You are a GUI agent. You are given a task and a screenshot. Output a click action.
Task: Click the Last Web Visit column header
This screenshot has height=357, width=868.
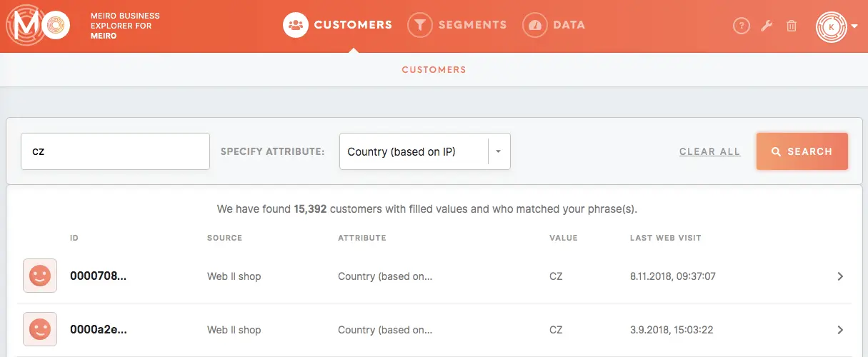666,238
